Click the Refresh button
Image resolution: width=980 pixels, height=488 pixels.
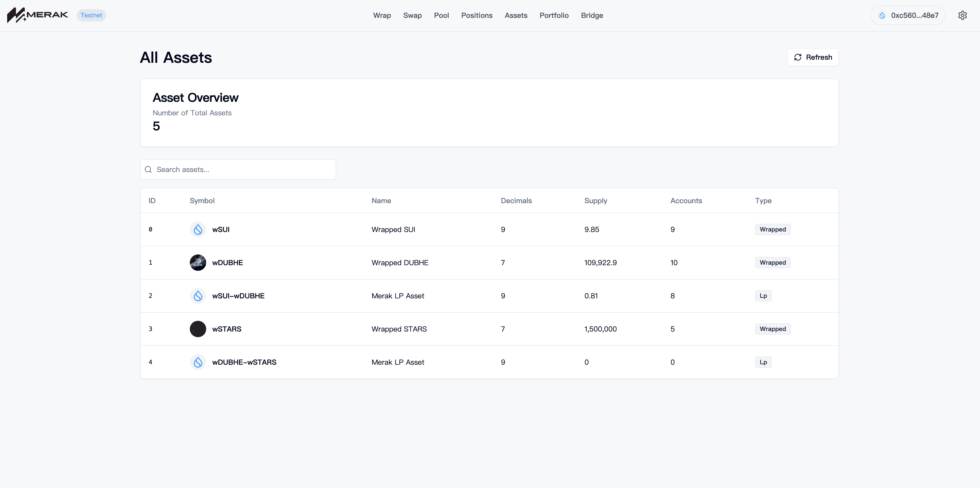point(813,57)
